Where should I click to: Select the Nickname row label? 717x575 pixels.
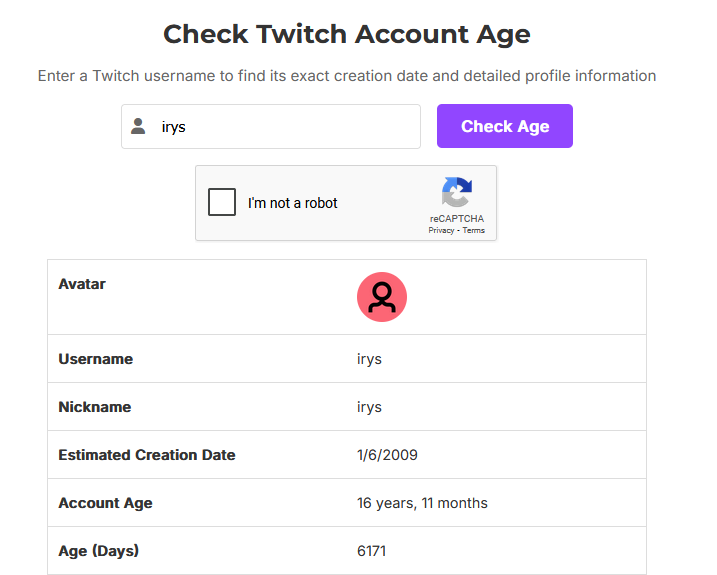coord(95,407)
